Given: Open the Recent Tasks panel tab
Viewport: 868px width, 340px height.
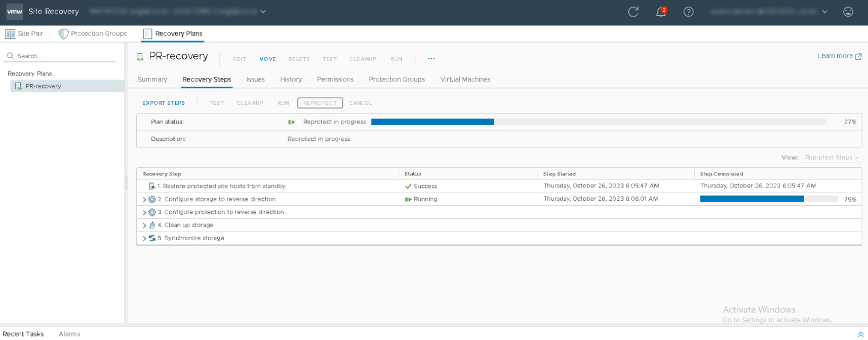Looking at the screenshot, I should pyautogui.click(x=23, y=334).
